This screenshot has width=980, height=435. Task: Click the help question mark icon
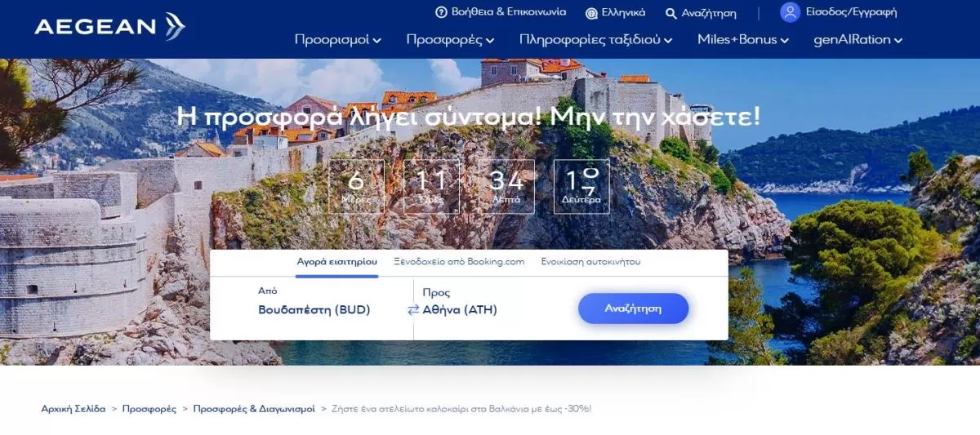441,12
